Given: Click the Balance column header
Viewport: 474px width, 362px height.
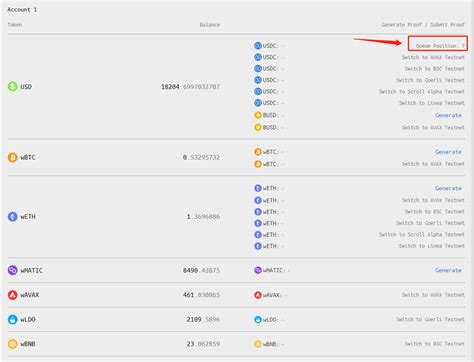Looking at the screenshot, I should tap(210, 25).
